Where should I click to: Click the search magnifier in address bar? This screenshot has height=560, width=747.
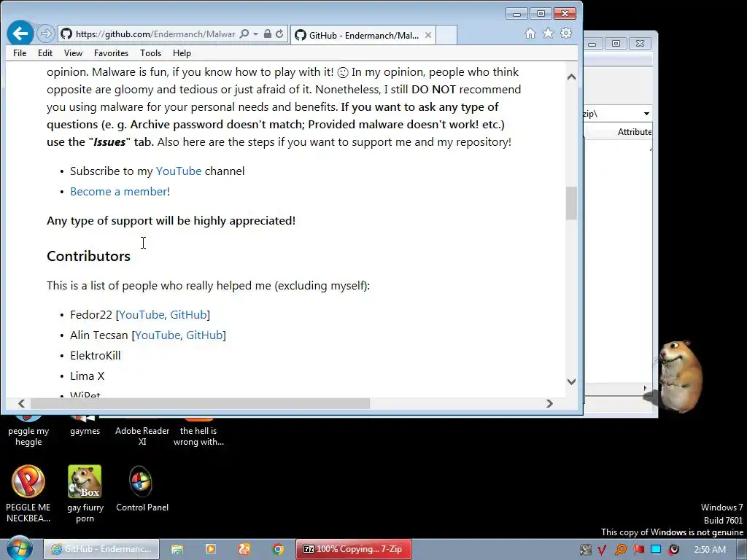point(244,34)
